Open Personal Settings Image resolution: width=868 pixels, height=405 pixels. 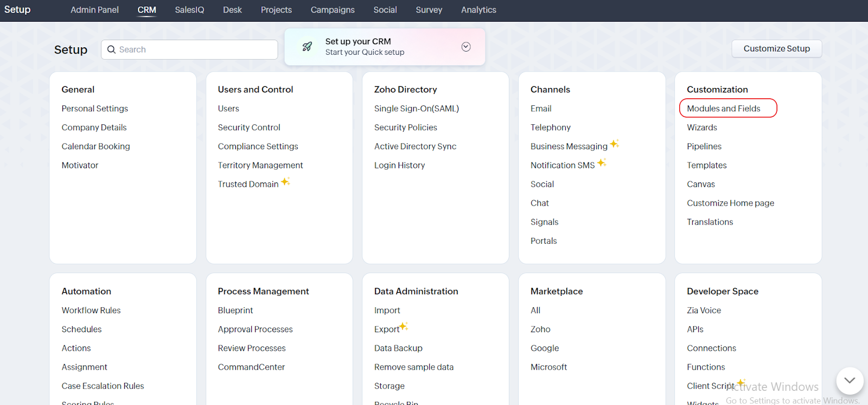pyautogui.click(x=95, y=109)
